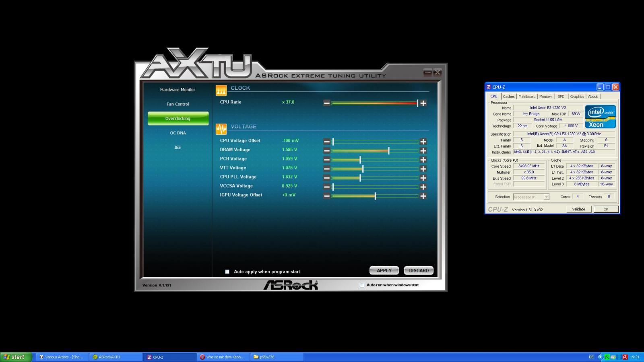Raise VTT Voltage with plus button
The width and height of the screenshot is (644, 362).
point(423,169)
